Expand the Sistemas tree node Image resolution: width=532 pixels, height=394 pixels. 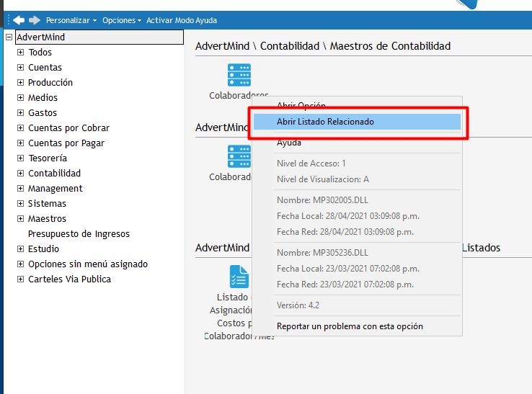pos(21,203)
